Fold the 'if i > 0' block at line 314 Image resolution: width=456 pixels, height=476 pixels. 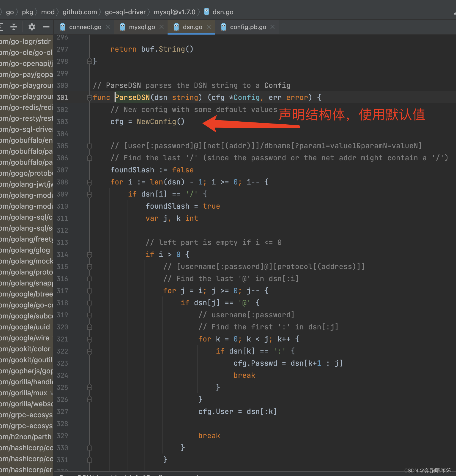90,255
